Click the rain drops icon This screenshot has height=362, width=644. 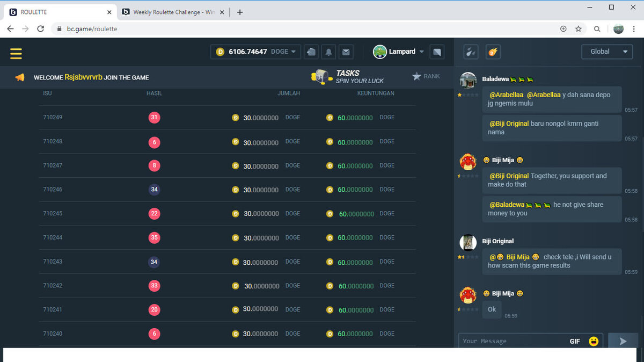pos(471,52)
